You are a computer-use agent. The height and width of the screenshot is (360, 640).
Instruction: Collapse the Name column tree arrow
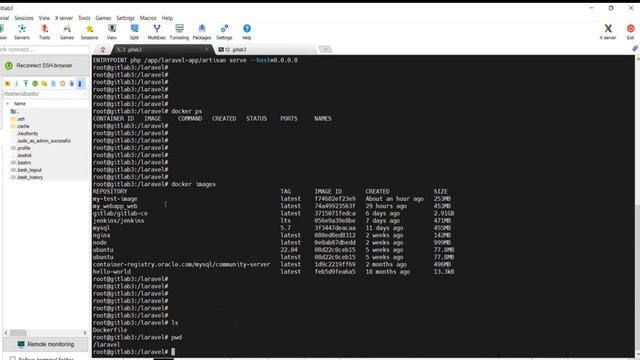tap(7, 104)
